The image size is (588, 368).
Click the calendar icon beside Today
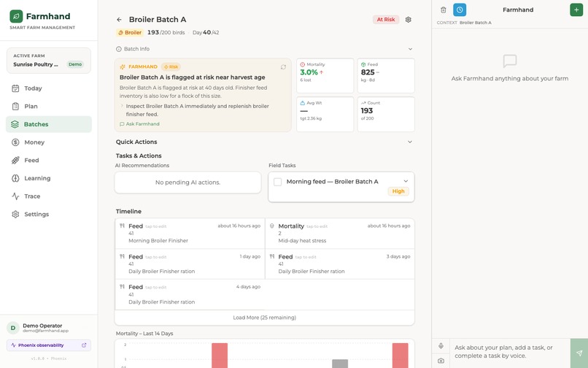point(15,88)
